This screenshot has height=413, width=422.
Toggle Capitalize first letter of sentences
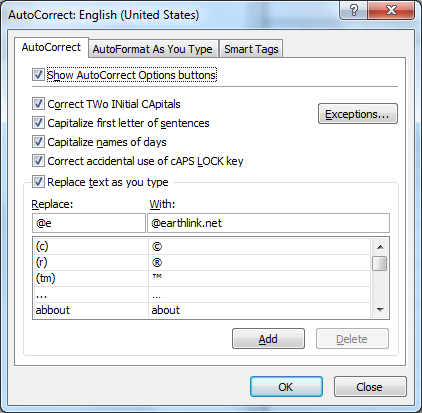38,123
